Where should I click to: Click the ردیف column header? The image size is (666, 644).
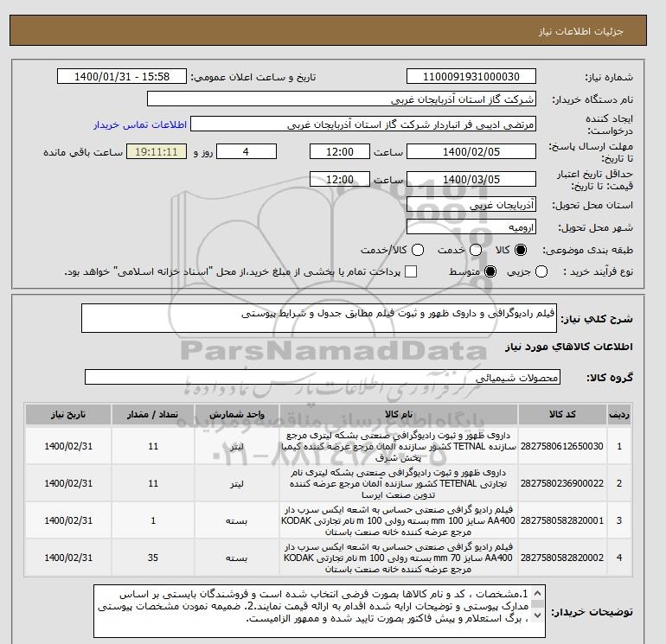coord(619,414)
